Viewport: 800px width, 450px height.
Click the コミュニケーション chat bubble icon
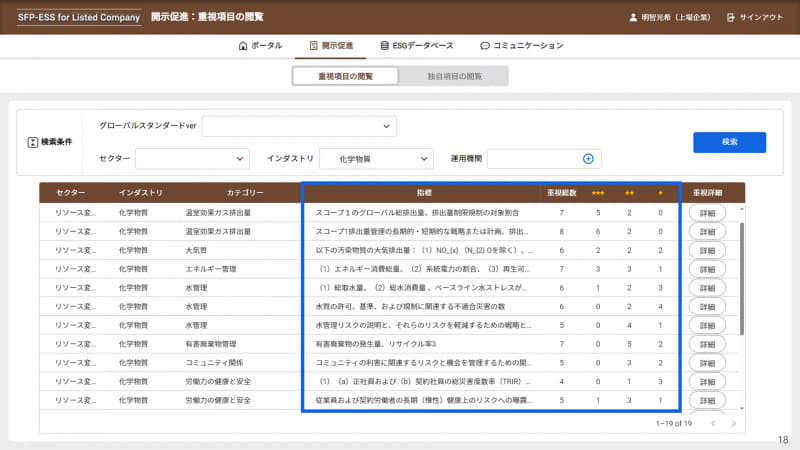tap(485, 46)
